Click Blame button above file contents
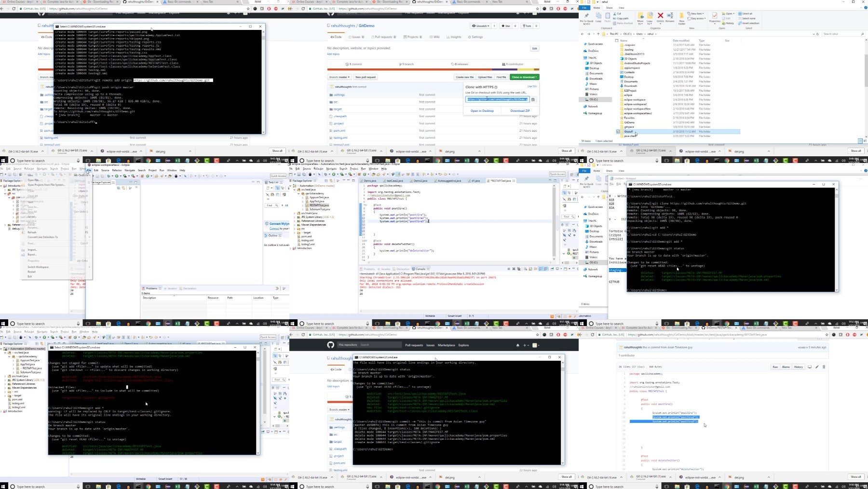Image resolution: width=868 pixels, height=489 pixels. (x=786, y=367)
